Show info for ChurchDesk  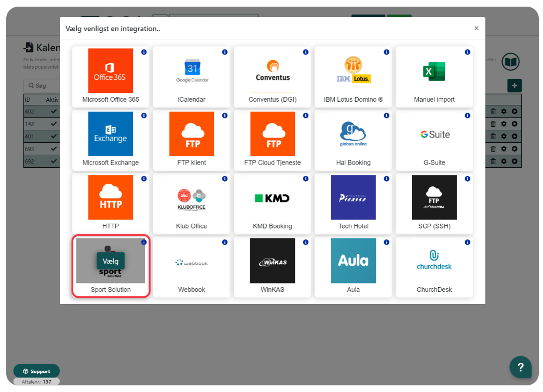pos(468,242)
